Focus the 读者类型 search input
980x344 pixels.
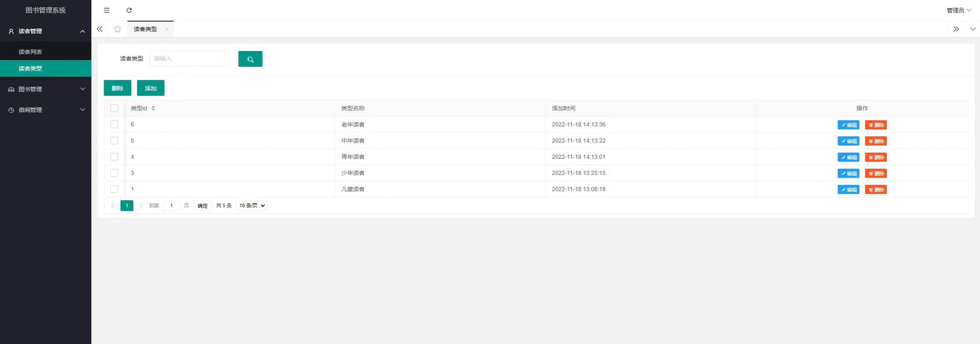point(189,59)
